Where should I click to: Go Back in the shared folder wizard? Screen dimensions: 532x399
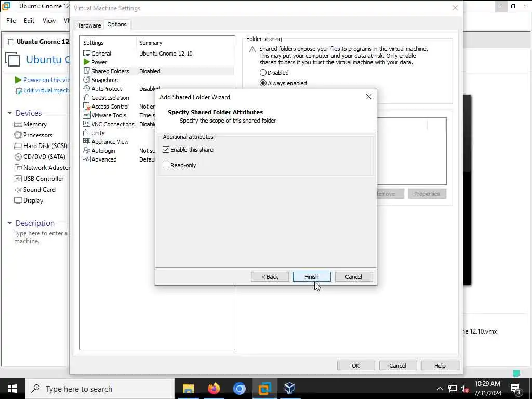tap(270, 277)
